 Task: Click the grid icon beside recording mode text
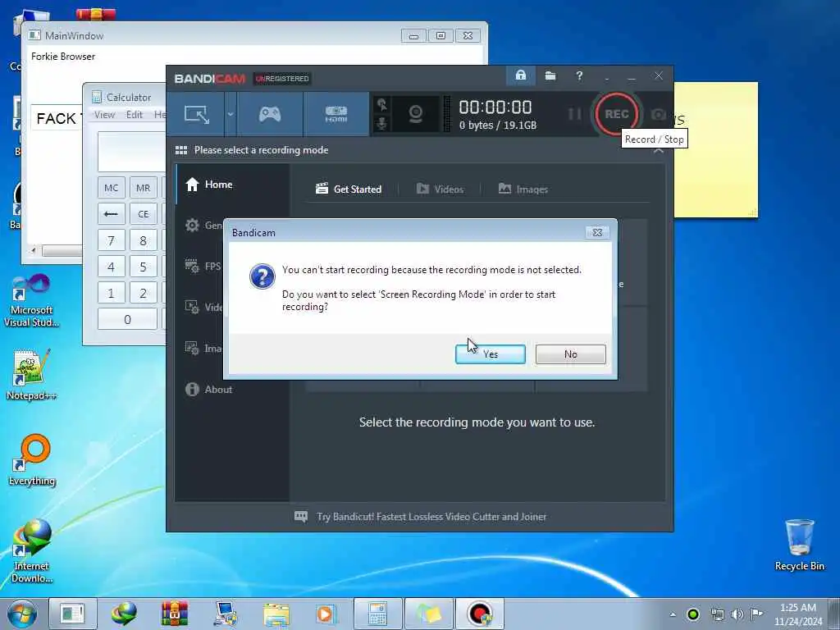point(181,150)
